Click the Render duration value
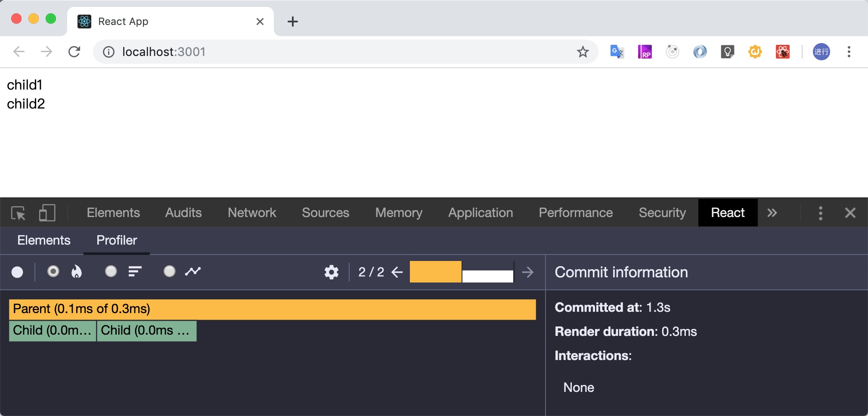Viewport: 868px width, 416px height. 679,332
